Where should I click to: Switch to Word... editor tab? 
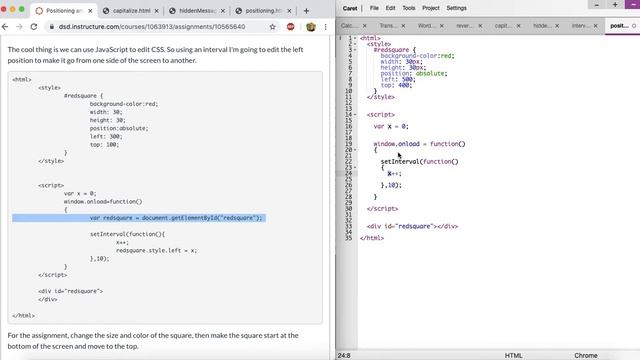[426, 26]
